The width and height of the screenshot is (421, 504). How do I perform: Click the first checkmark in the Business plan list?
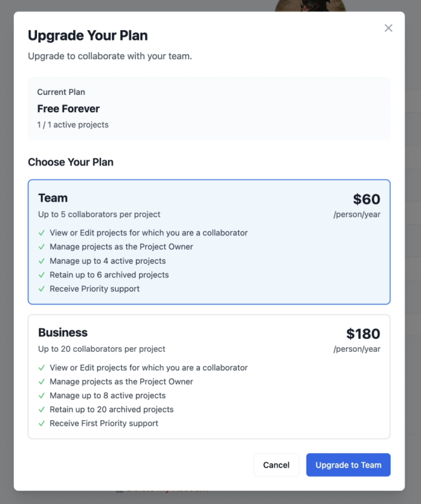[42, 368]
